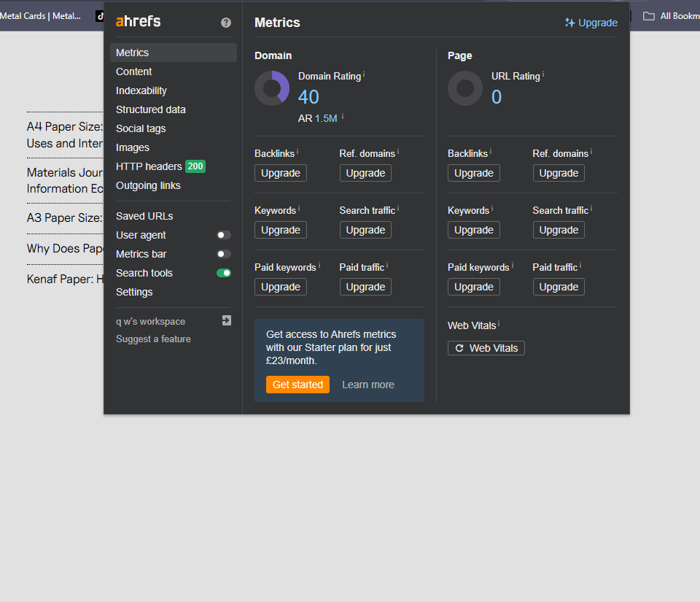The width and height of the screenshot is (700, 602).
Task: Click the URL Rating value 0
Action: 497,97
